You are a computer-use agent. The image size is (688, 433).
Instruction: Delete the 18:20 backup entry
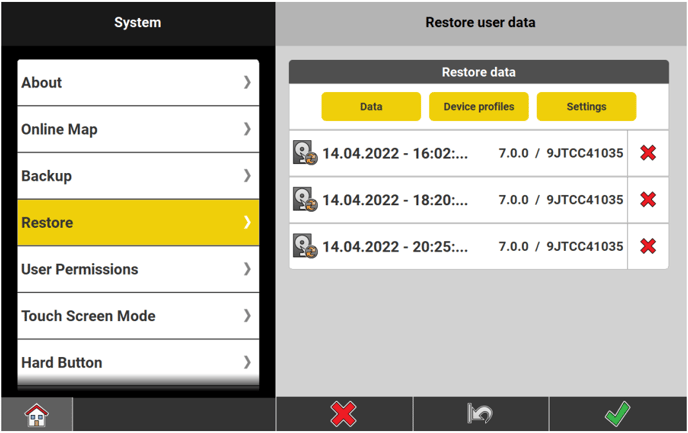tap(648, 199)
